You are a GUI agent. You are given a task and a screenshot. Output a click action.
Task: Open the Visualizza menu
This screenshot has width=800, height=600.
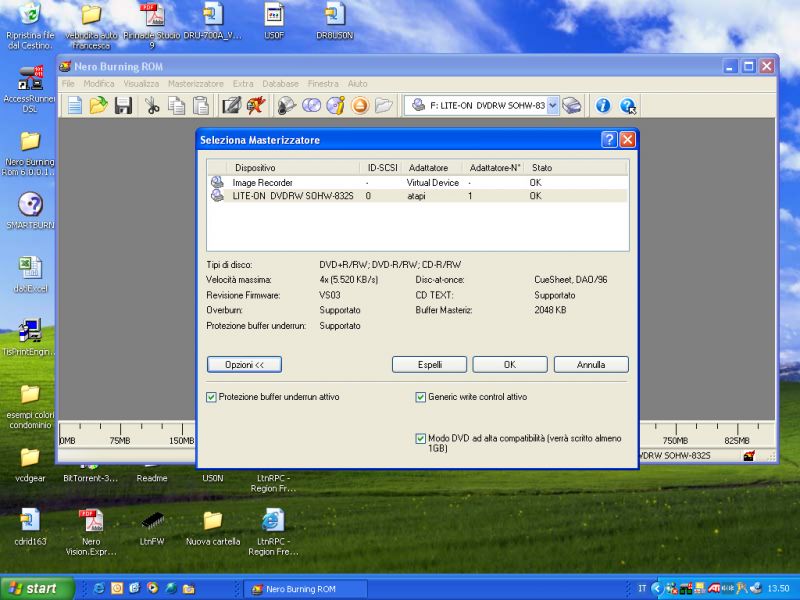coord(141,84)
